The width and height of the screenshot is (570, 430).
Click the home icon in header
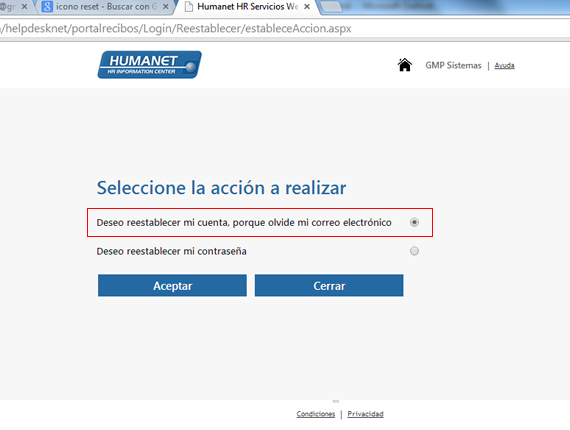click(x=404, y=65)
